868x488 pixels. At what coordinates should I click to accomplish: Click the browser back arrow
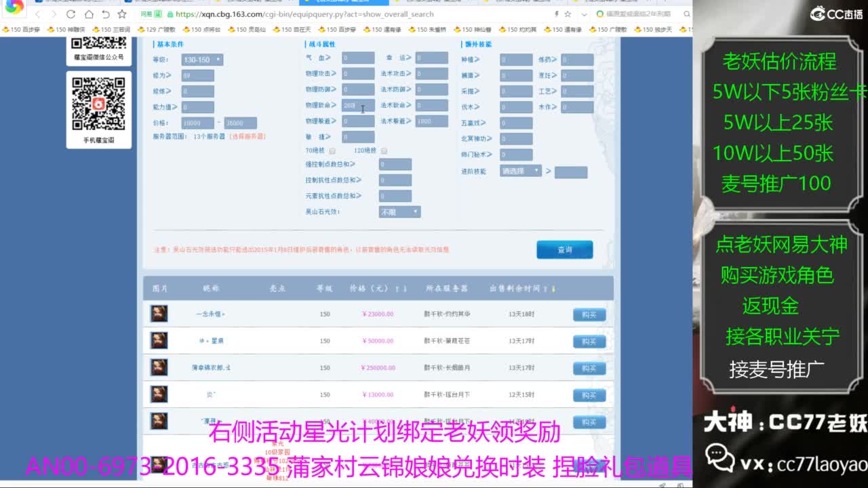tap(37, 14)
